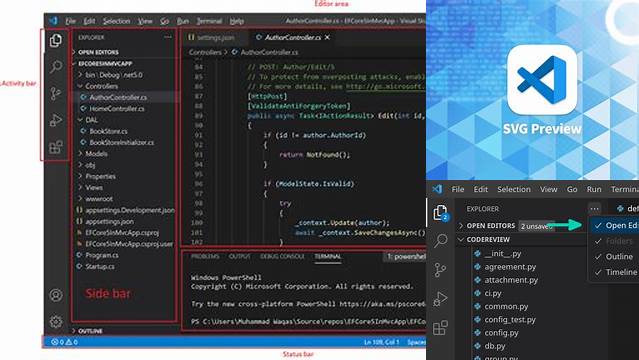
Task: Click Ln 108, Col 1 in status bar
Action: 381,342
